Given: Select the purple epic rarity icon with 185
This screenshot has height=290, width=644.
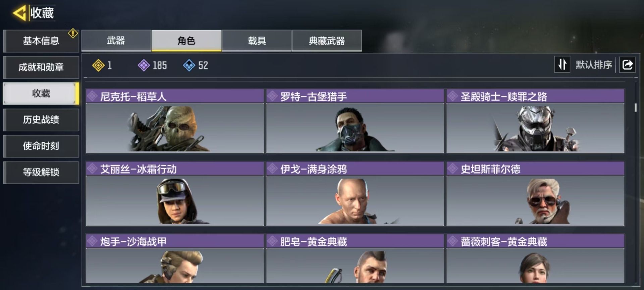Looking at the screenshot, I should (144, 65).
